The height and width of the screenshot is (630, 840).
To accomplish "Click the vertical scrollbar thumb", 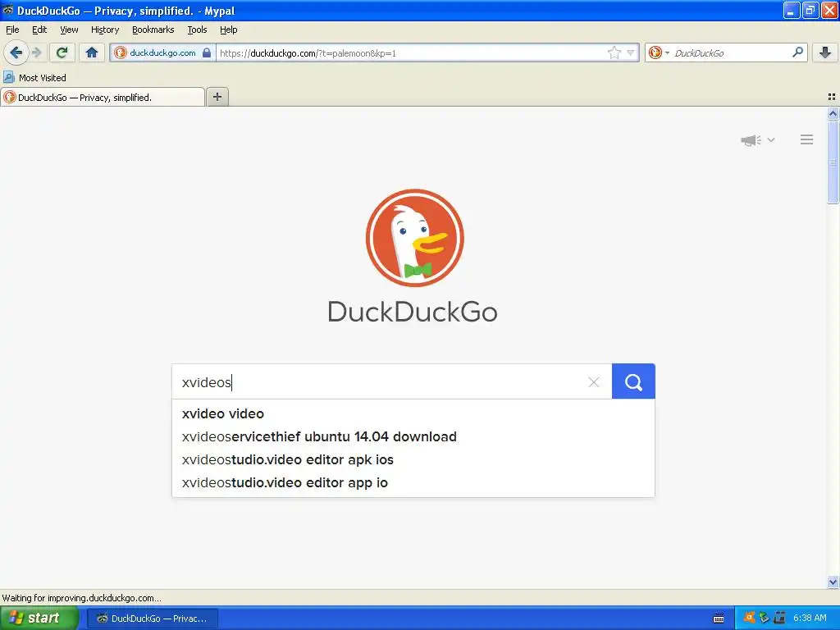I will [x=833, y=162].
